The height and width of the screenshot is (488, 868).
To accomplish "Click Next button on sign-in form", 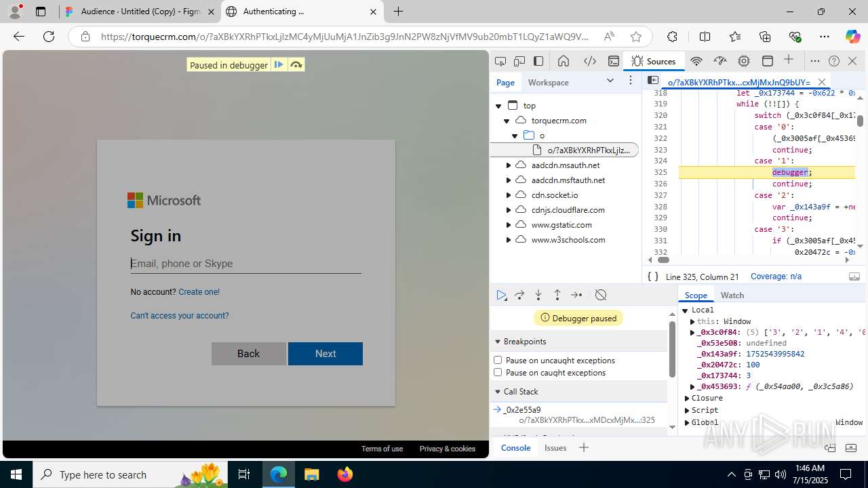I will [x=325, y=354].
